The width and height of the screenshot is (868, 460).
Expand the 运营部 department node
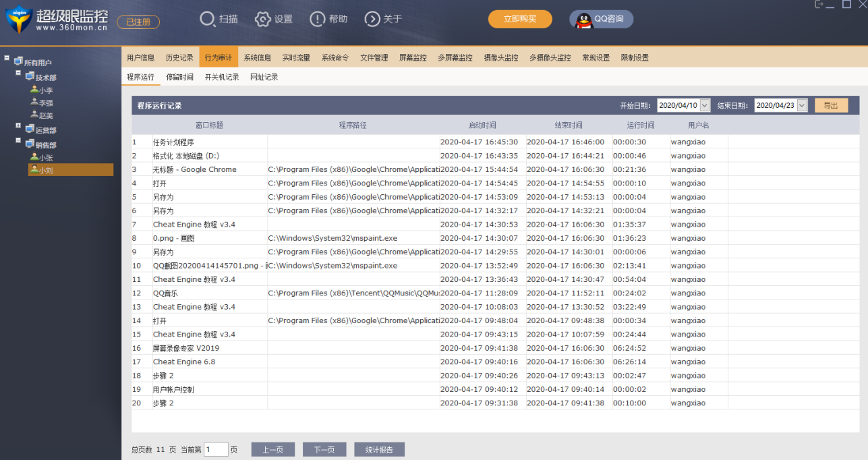coord(18,125)
